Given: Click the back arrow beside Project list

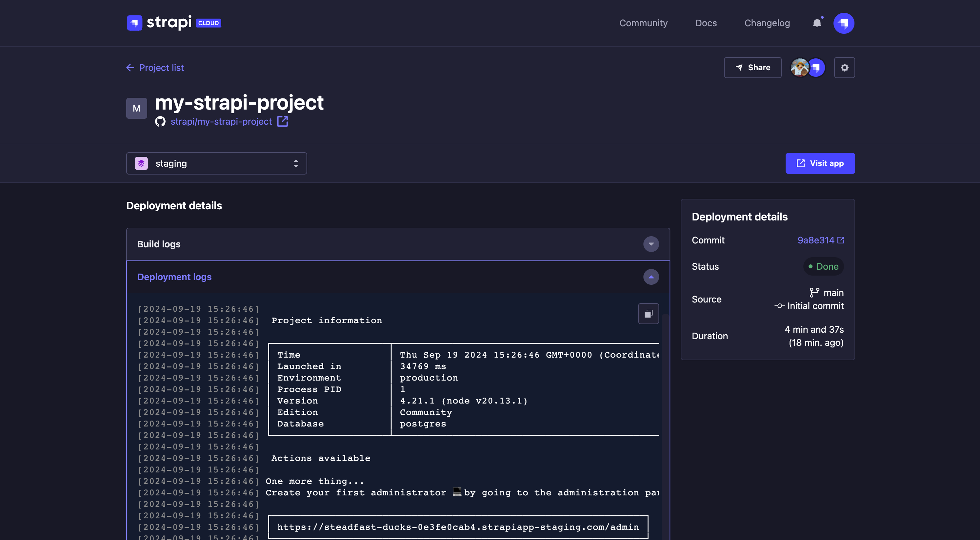Looking at the screenshot, I should click(x=130, y=68).
